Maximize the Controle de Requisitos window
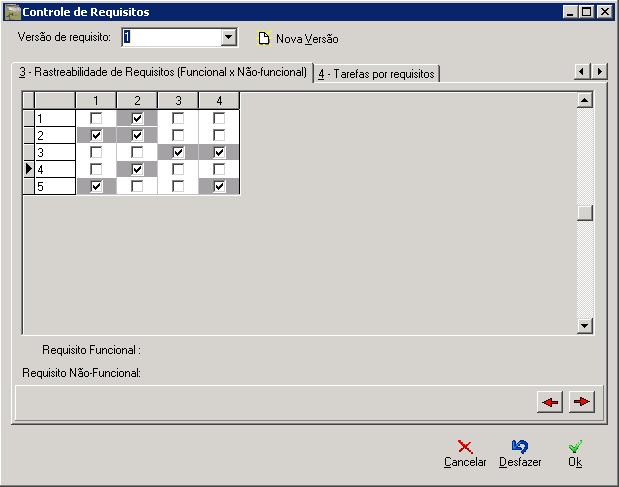 [x=587, y=12]
